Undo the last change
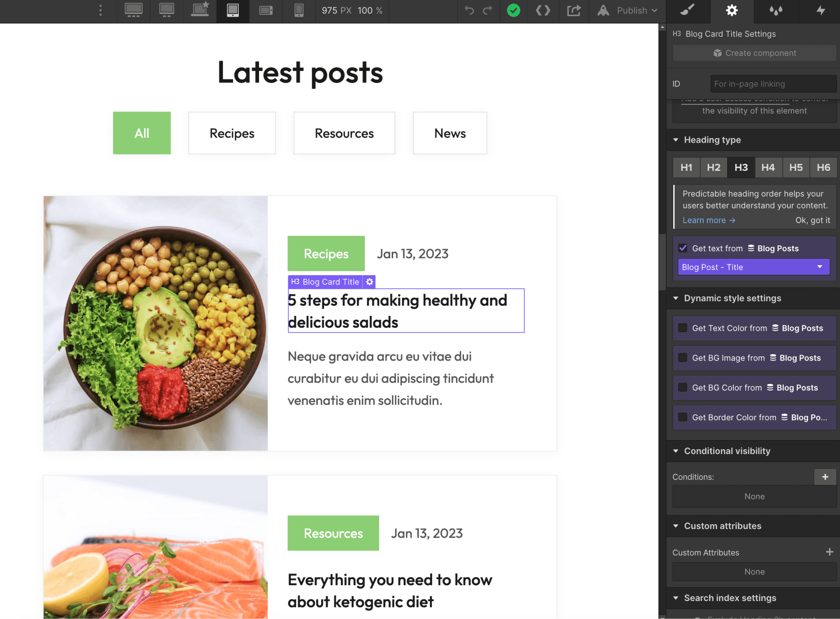The height and width of the screenshot is (619, 840). [x=469, y=11]
